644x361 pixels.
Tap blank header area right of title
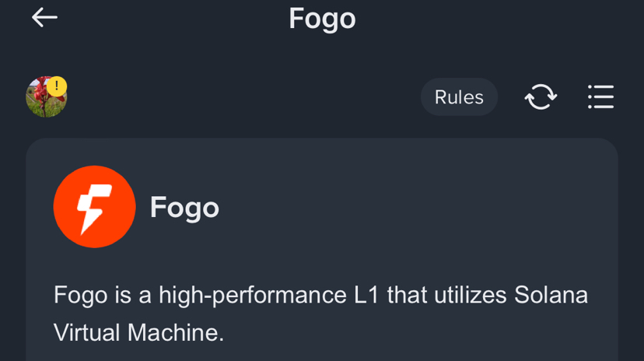click(498, 18)
